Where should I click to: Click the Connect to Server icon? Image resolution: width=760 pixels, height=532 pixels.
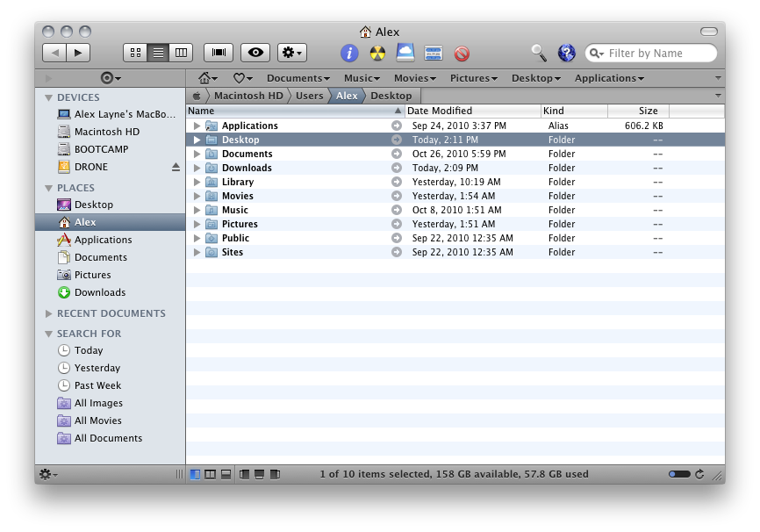pyautogui.click(x=434, y=53)
